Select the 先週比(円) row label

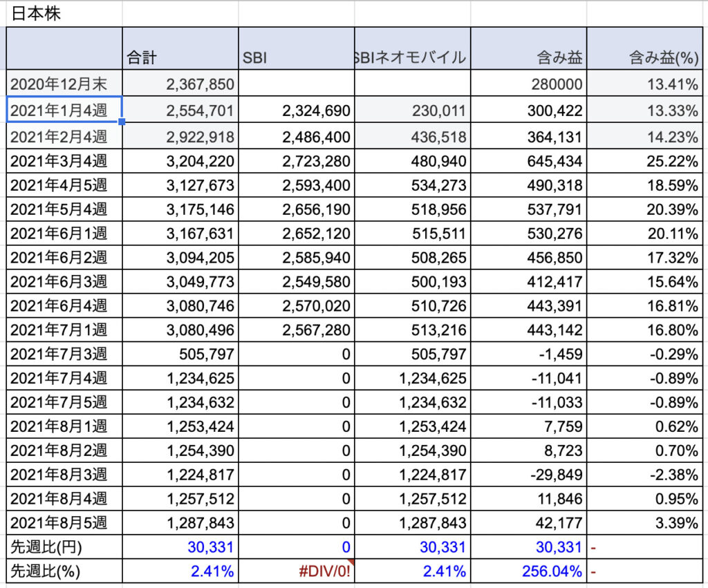coord(64,547)
